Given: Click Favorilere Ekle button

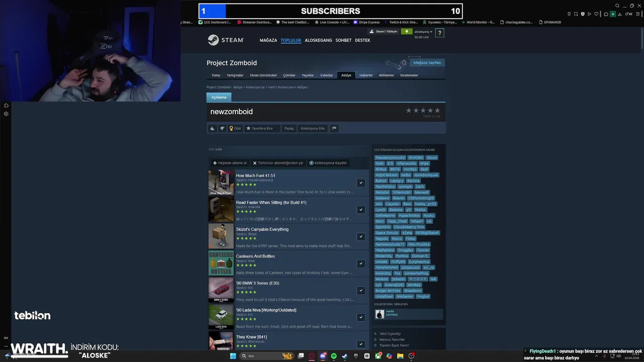Looking at the screenshot, I should click(x=262, y=128).
